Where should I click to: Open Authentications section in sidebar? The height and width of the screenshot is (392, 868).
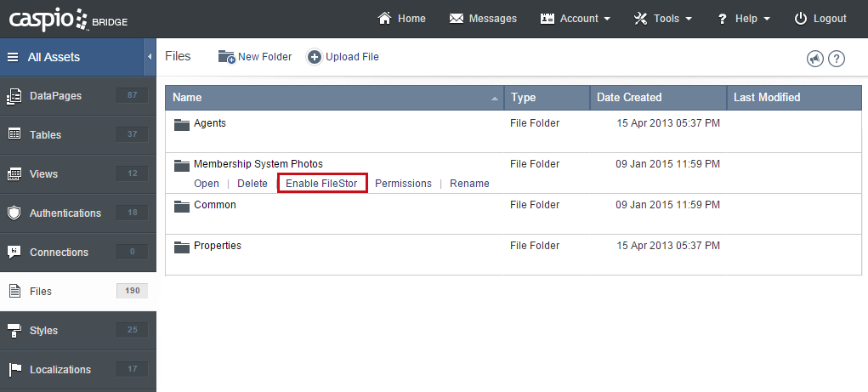[x=65, y=213]
